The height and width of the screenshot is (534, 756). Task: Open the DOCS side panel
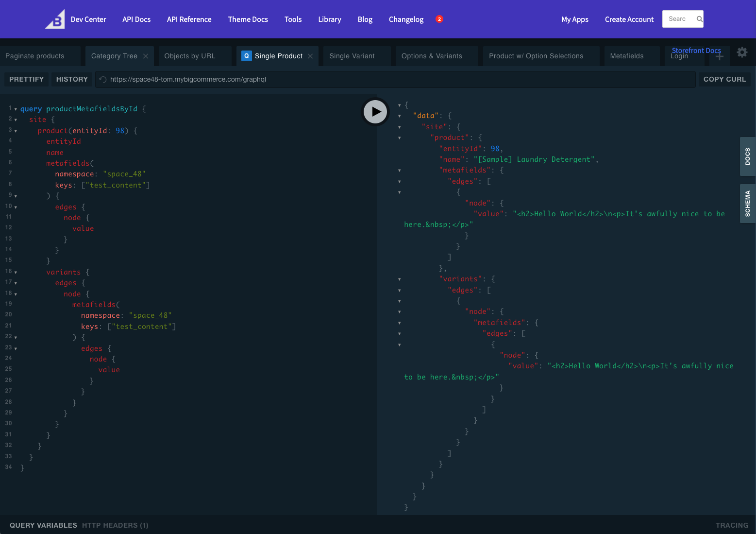click(748, 156)
